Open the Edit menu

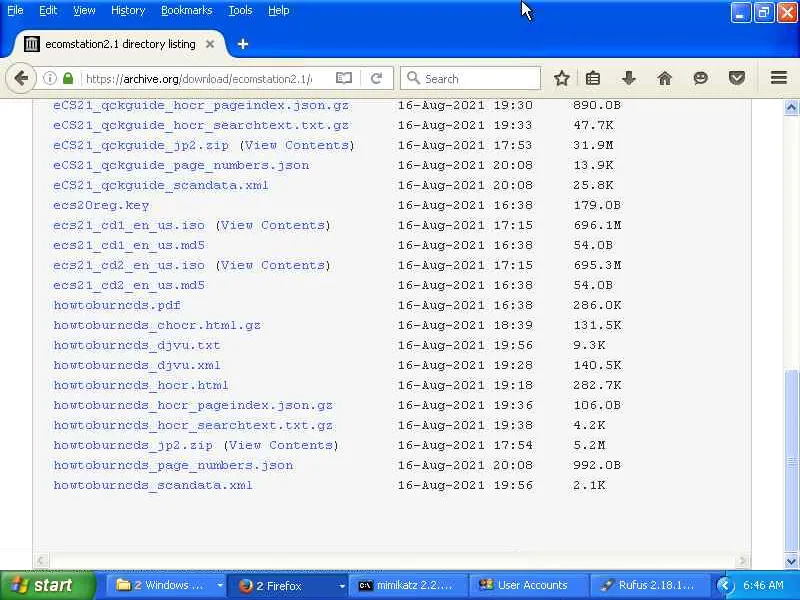coord(48,10)
